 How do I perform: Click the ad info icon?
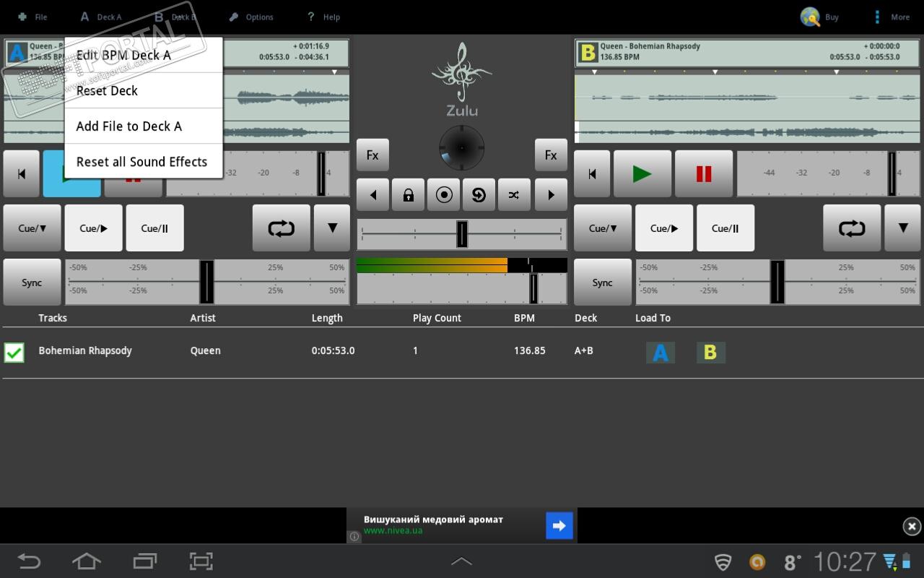point(354,536)
